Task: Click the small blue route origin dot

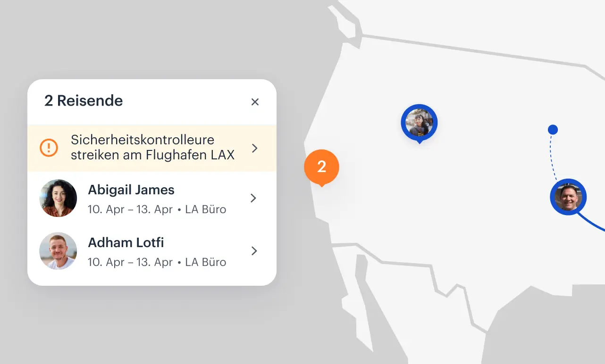Action: click(553, 130)
